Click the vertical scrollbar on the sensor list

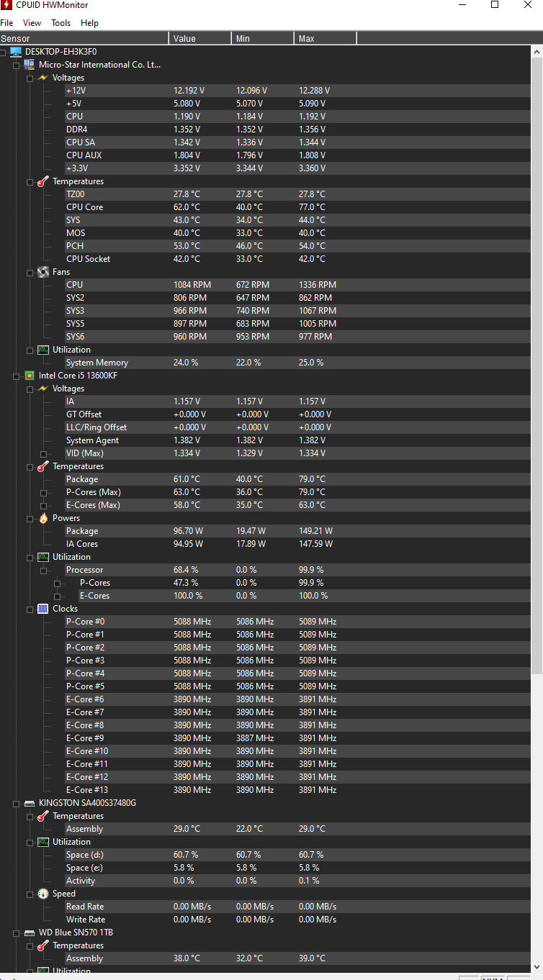click(x=537, y=360)
